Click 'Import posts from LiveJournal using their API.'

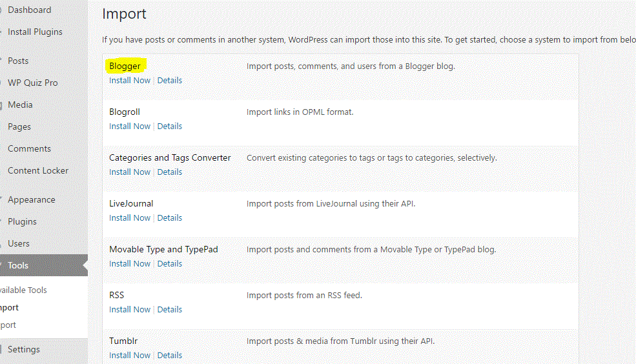point(331,203)
